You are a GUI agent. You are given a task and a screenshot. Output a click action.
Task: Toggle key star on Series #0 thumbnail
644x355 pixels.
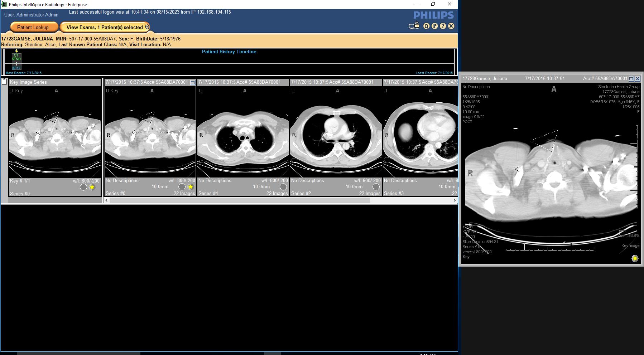pyautogui.click(x=191, y=187)
